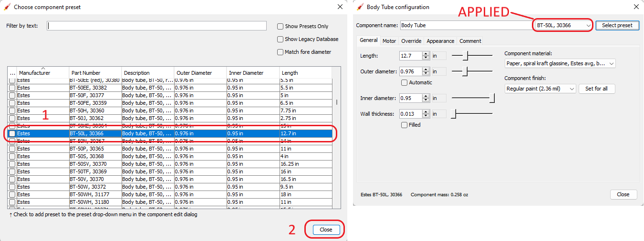644x241 pixels.
Task: Click the Length value field showing 12.7
Action: [x=411, y=56]
